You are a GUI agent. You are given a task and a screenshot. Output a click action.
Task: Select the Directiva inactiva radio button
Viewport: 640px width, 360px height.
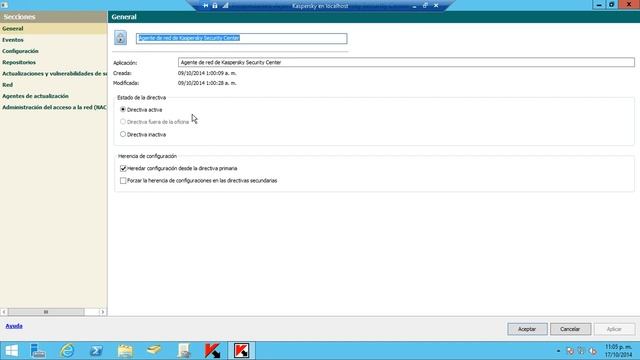[123, 134]
